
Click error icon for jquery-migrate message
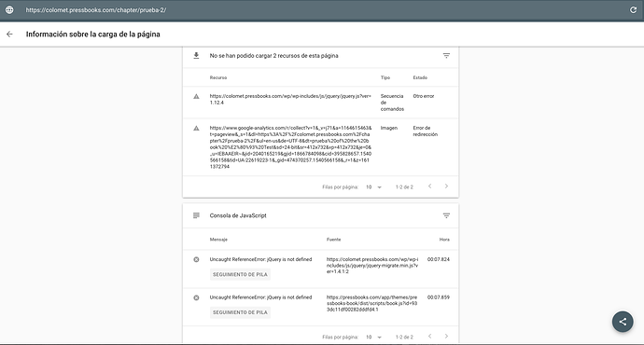tap(196, 259)
